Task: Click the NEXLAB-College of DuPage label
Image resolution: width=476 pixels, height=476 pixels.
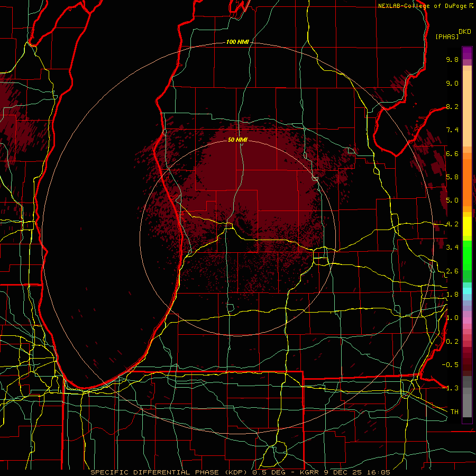Action: coord(423,6)
